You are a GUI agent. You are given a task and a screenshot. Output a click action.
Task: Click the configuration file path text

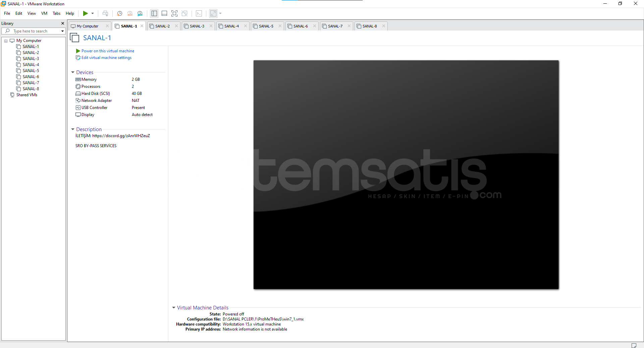(x=263, y=319)
